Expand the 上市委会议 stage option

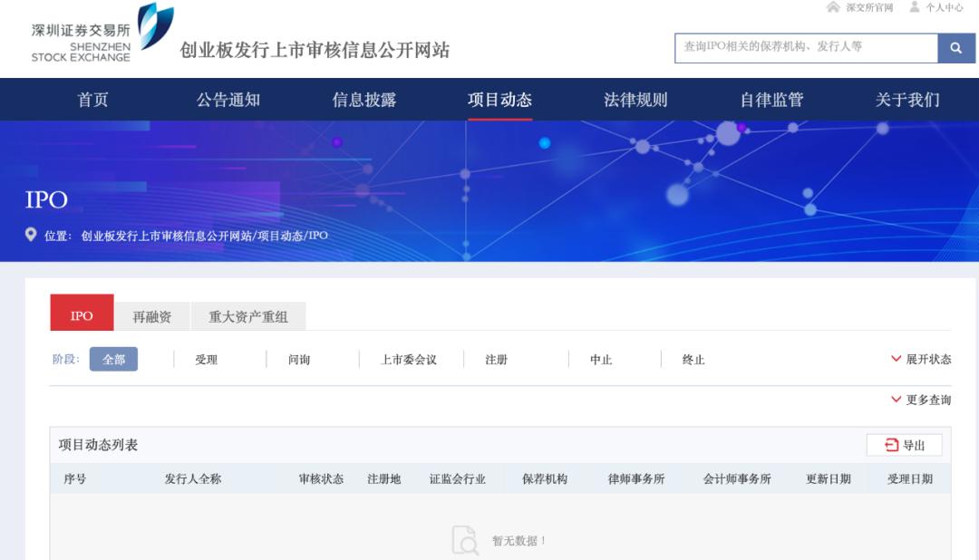[409, 359]
